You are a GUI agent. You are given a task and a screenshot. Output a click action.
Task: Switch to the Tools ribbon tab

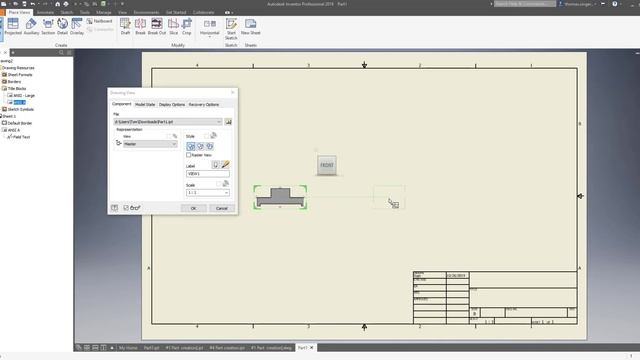pos(84,13)
